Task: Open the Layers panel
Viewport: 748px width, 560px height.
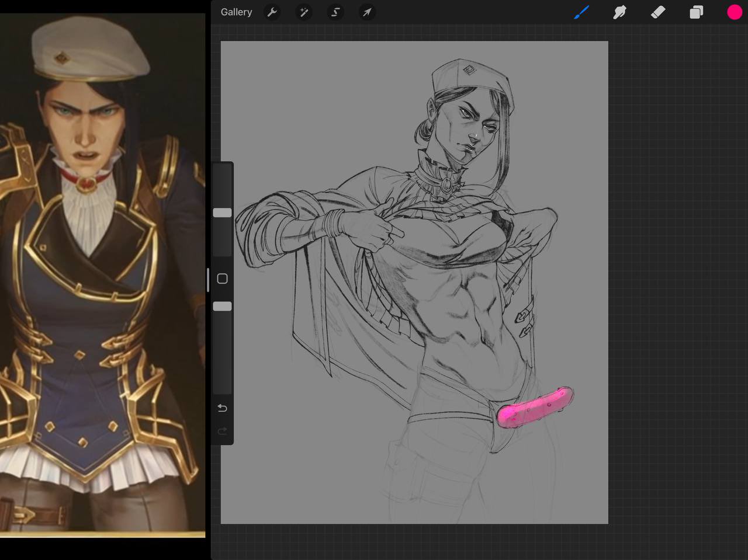Action: pyautogui.click(x=696, y=12)
